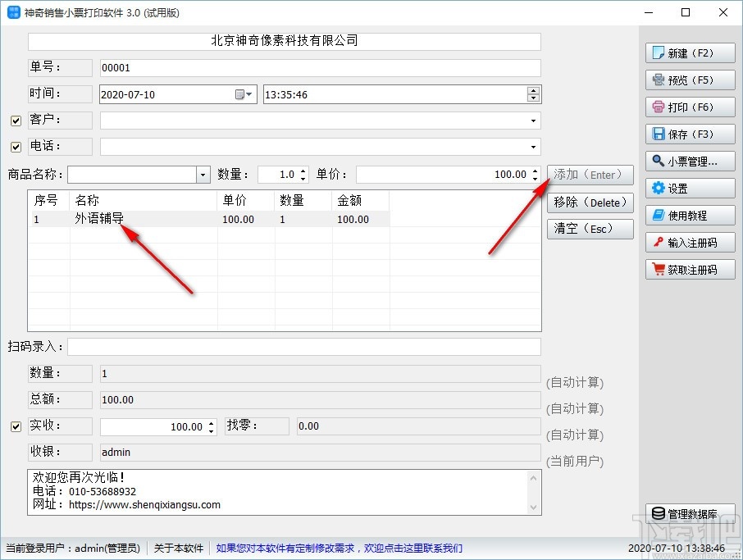Click 当前登录用户 admin status text
Image resolution: width=743 pixels, height=560 pixels.
pos(73,549)
